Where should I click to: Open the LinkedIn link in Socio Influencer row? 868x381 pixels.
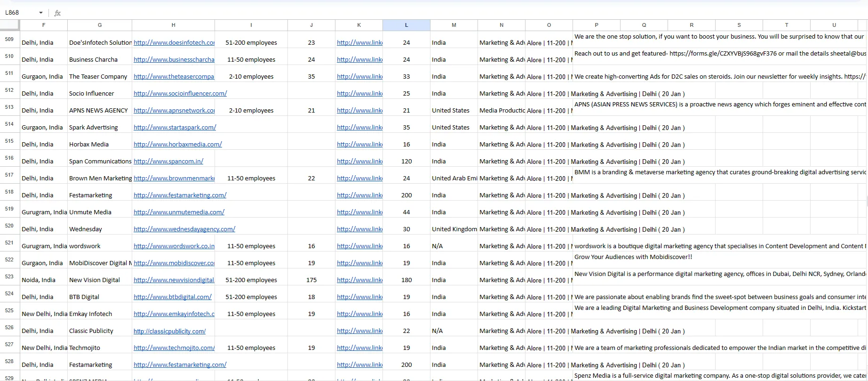(360, 93)
